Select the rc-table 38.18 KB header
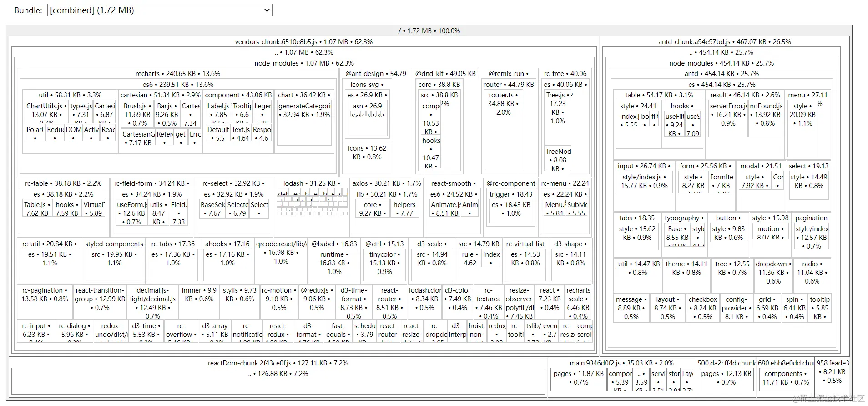 point(63,183)
